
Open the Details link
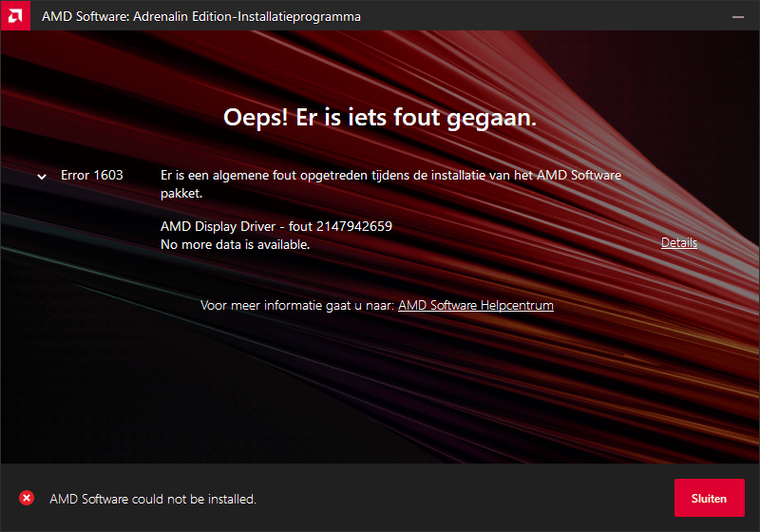[x=679, y=243]
